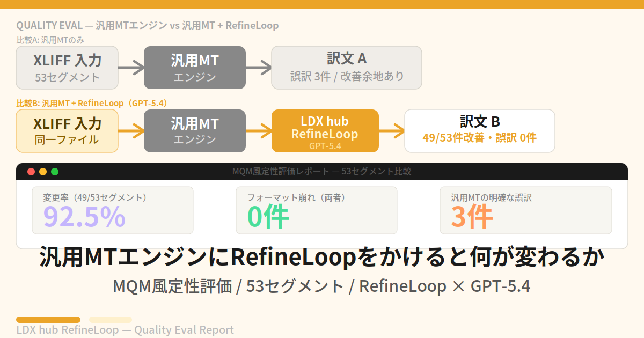
Task: Click the 変更率 92.5% stat card
Action: point(113,210)
